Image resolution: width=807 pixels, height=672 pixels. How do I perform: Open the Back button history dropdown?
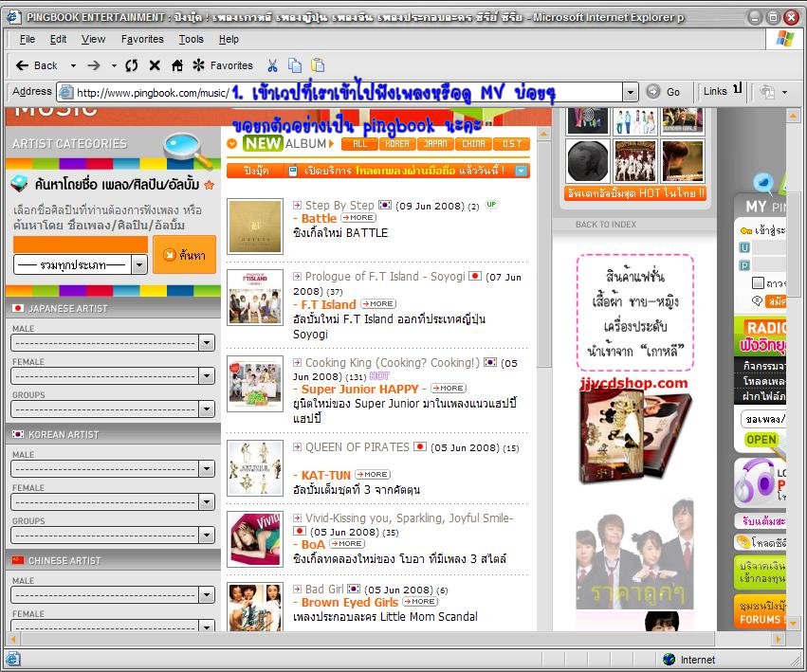click(73, 65)
